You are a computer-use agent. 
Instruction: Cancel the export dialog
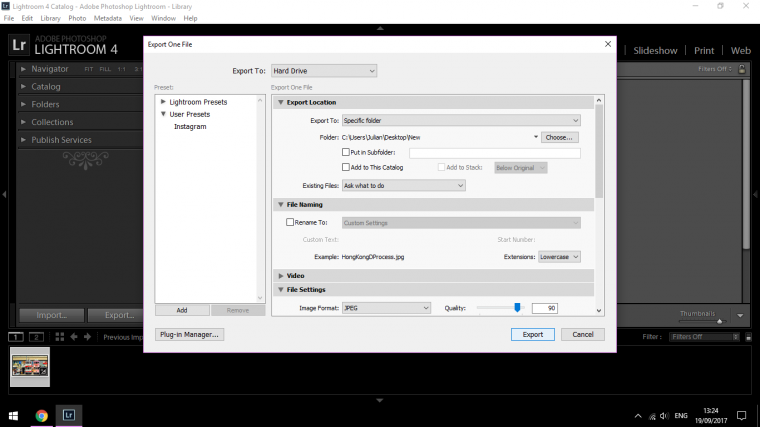pos(583,334)
